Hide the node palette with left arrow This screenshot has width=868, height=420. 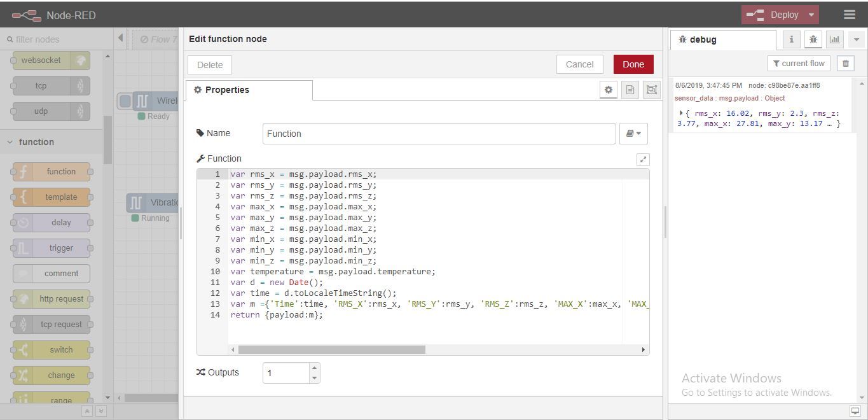(121, 39)
